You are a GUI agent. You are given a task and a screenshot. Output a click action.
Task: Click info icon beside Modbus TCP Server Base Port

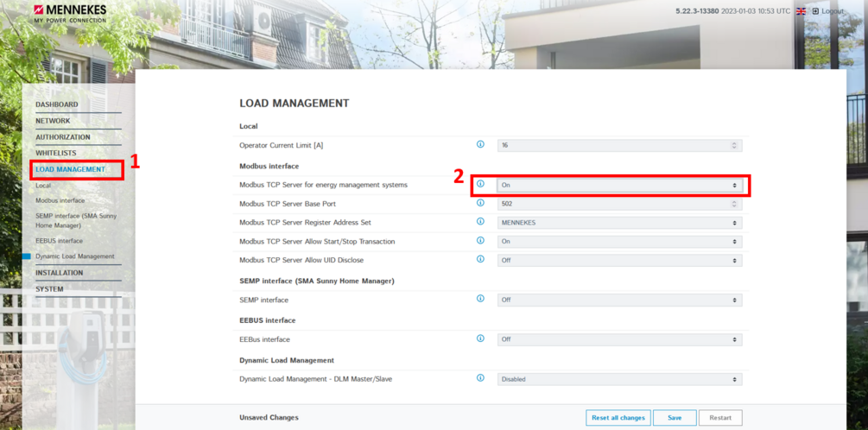point(480,203)
